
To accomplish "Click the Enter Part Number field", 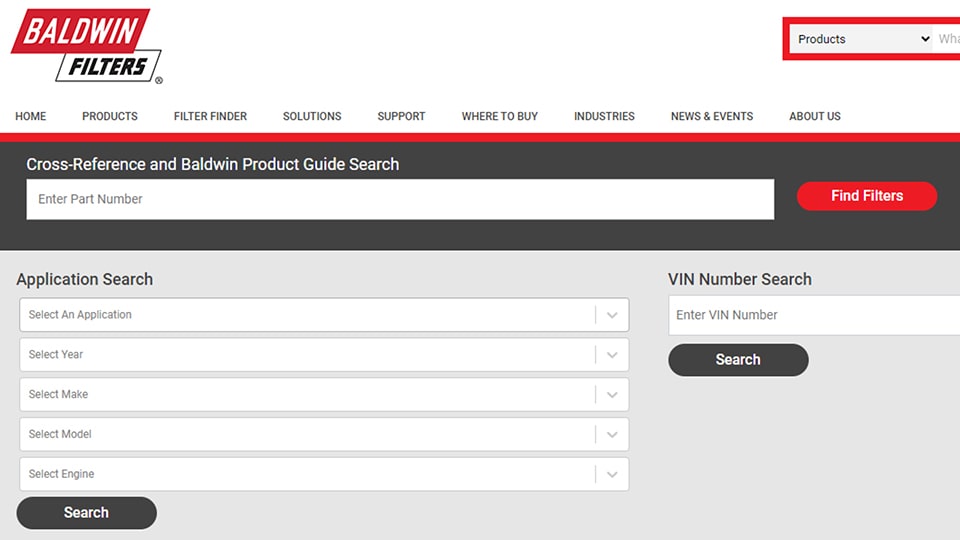I will click(400, 199).
